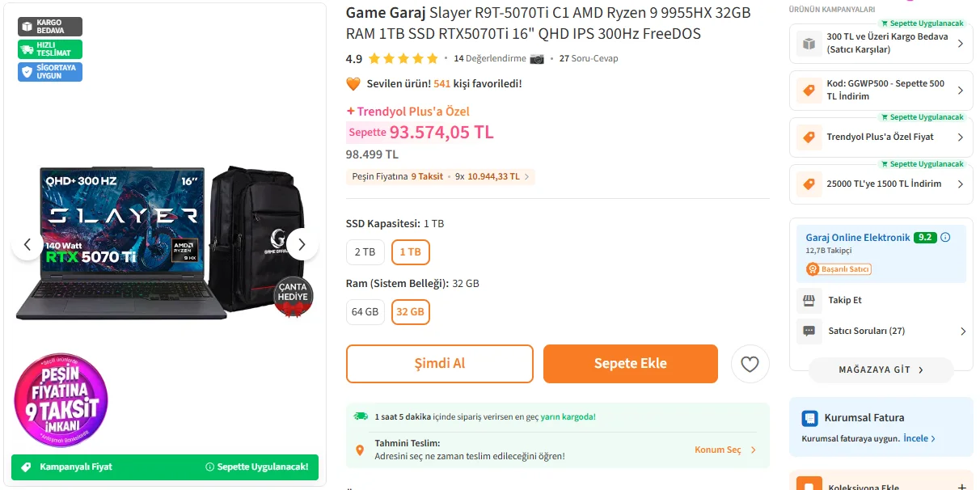The image size is (980, 490).
Task: Show next product image with right arrow
Action: click(302, 244)
